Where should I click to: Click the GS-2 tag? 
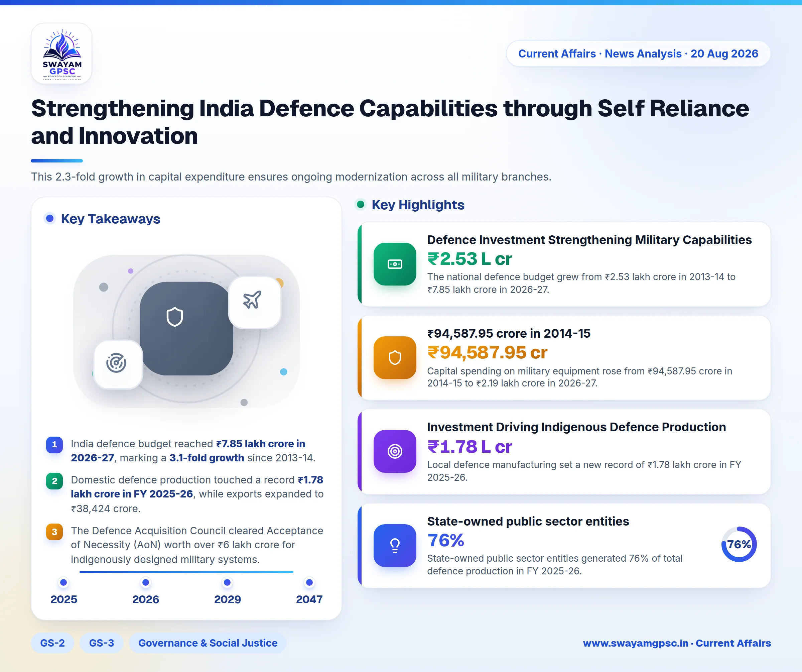coord(52,643)
